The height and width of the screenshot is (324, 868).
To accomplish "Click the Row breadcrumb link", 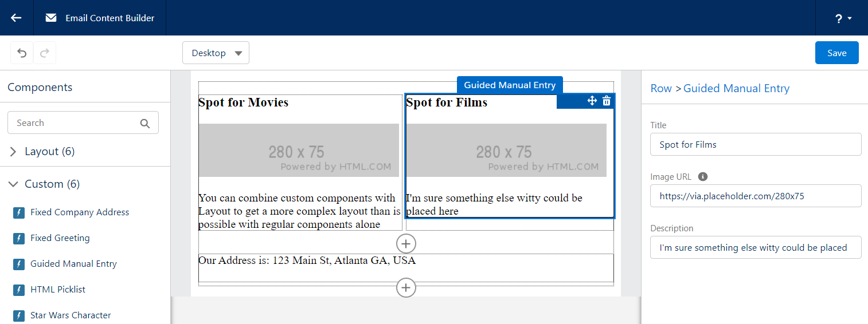I will tap(661, 88).
